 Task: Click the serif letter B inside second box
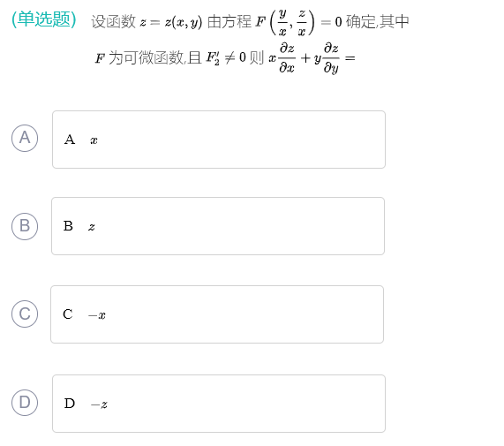point(68,226)
